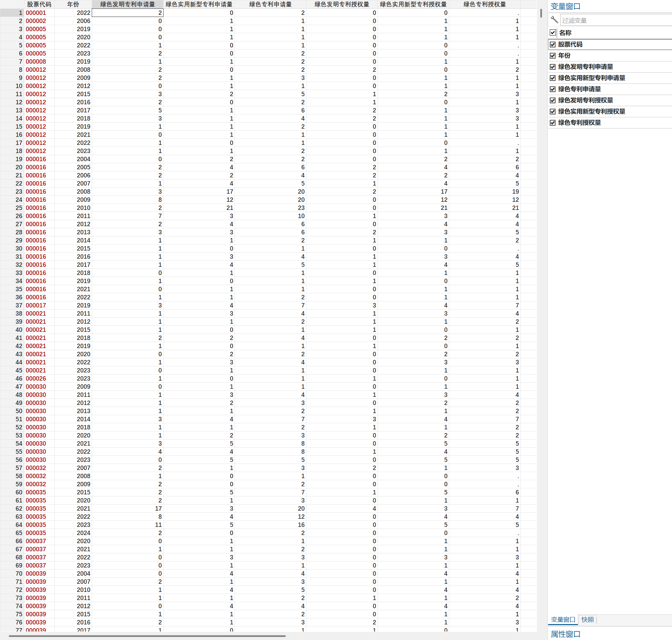The width and height of the screenshot is (672, 640).
Task: Click the wrench icon beside variable filter
Action: (x=554, y=20)
